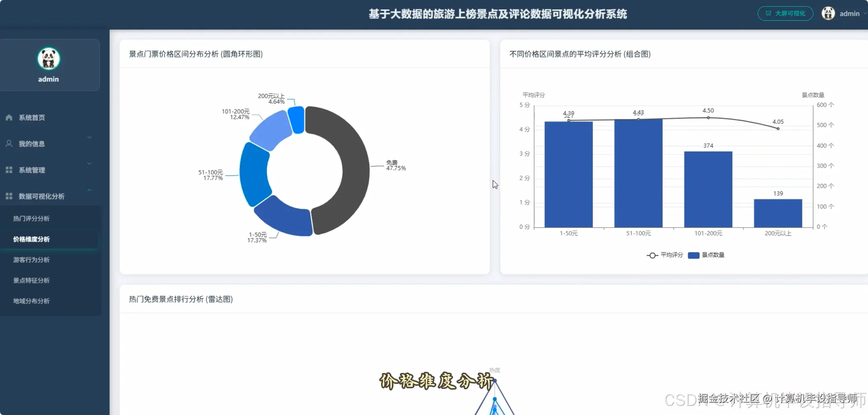Click the 200元以上 bar labeled 139
The height and width of the screenshot is (415, 868).
click(x=778, y=213)
